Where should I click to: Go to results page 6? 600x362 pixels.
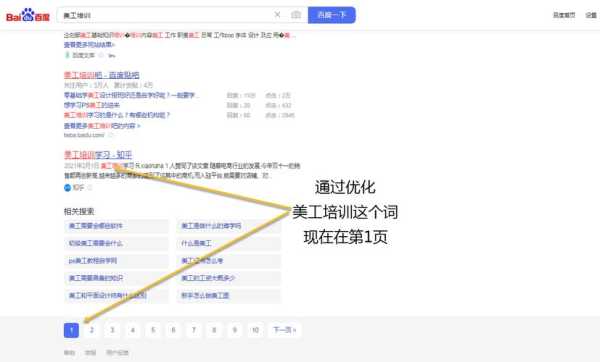[173, 330]
